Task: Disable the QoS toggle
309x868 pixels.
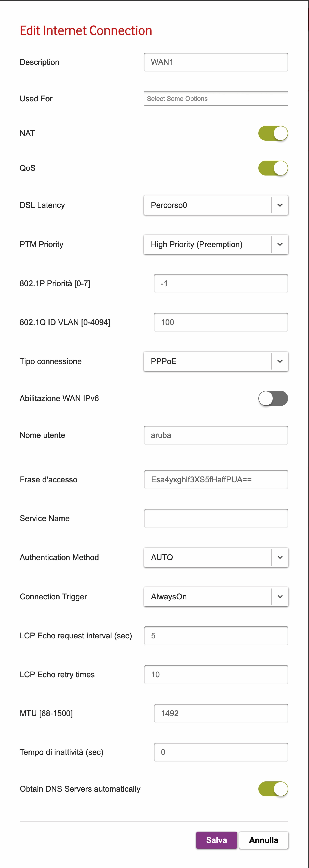Action: click(273, 168)
